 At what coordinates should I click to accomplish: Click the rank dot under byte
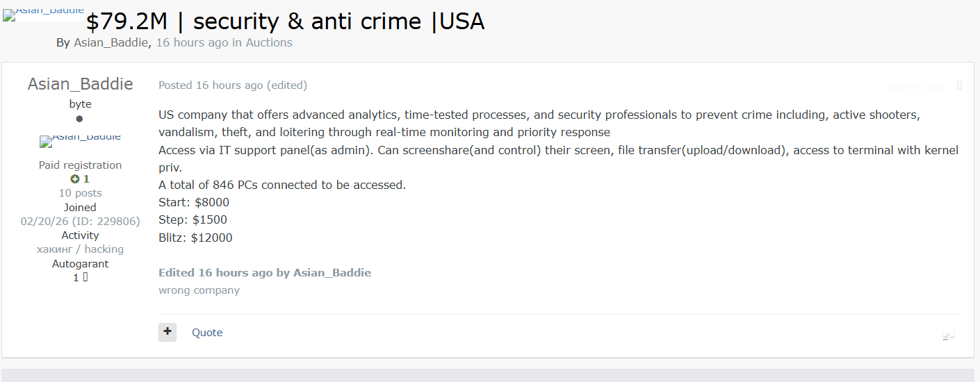point(80,119)
